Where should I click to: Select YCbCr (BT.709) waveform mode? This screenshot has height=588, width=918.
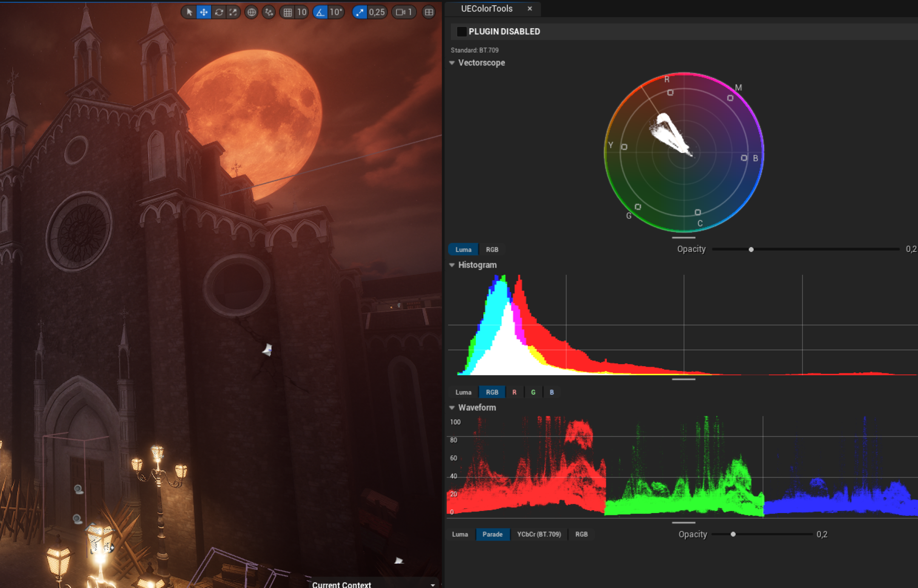coord(539,534)
